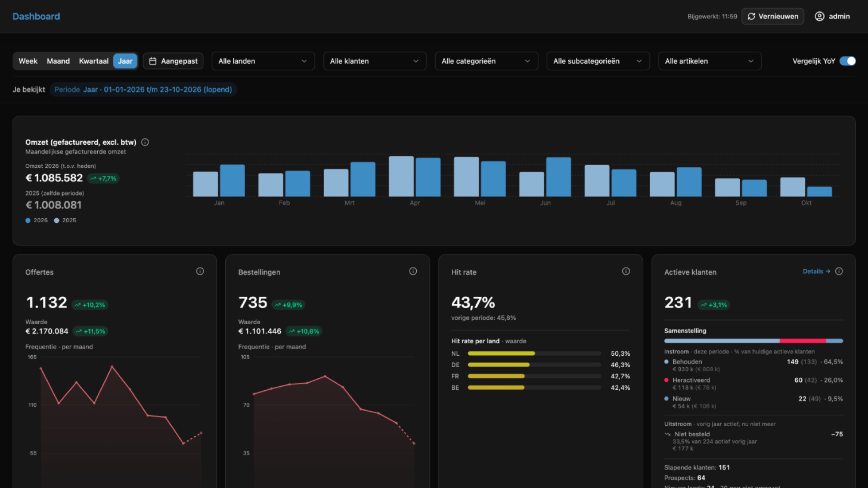Open the Hit rate card info icon
The height and width of the screenshot is (488, 868).
coord(626,271)
